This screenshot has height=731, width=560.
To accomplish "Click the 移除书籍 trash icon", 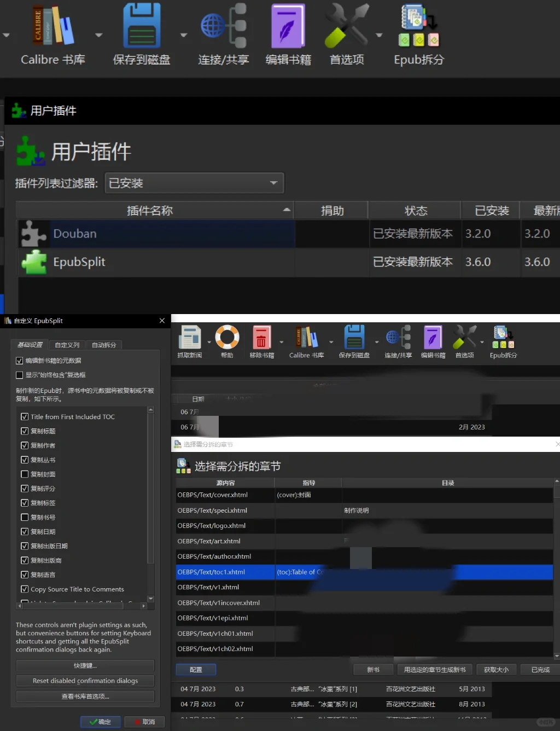I will coord(261,337).
